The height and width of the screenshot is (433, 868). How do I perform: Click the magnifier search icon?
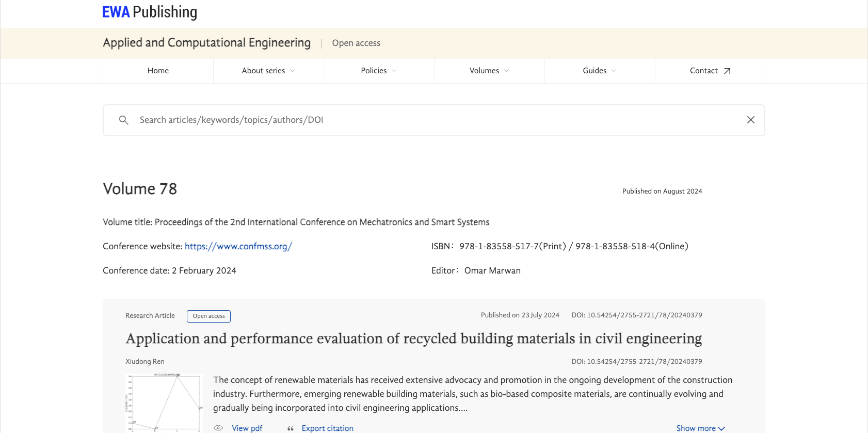(x=123, y=120)
